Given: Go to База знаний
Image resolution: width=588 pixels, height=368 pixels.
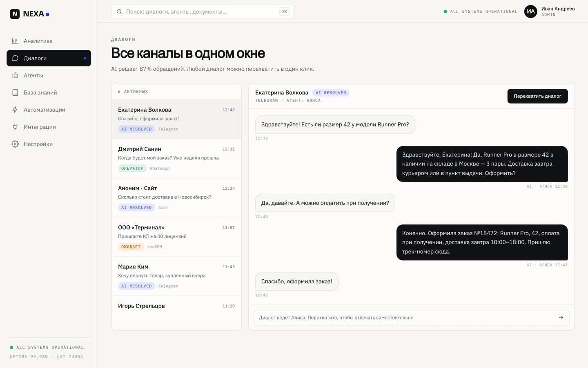Looking at the screenshot, I should pos(49,92).
